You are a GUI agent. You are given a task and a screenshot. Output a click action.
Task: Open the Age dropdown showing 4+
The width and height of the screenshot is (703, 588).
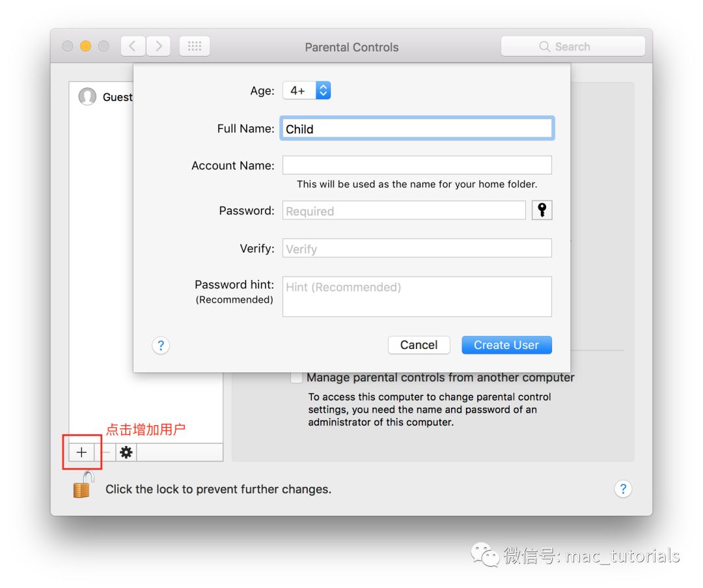point(307,91)
